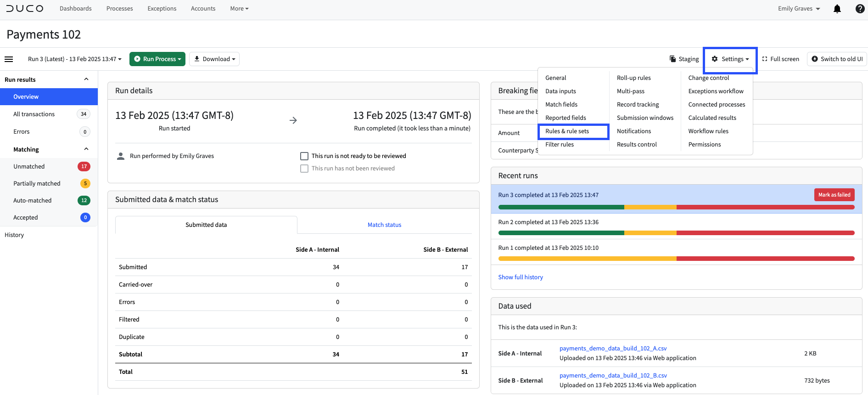
Task: Open the Run Process dropdown
Action: [157, 59]
